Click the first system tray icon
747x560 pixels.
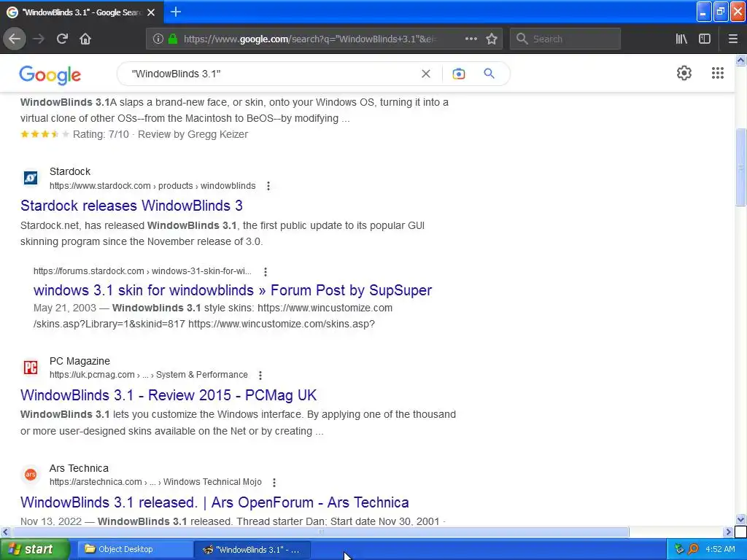[x=679, y=550]
